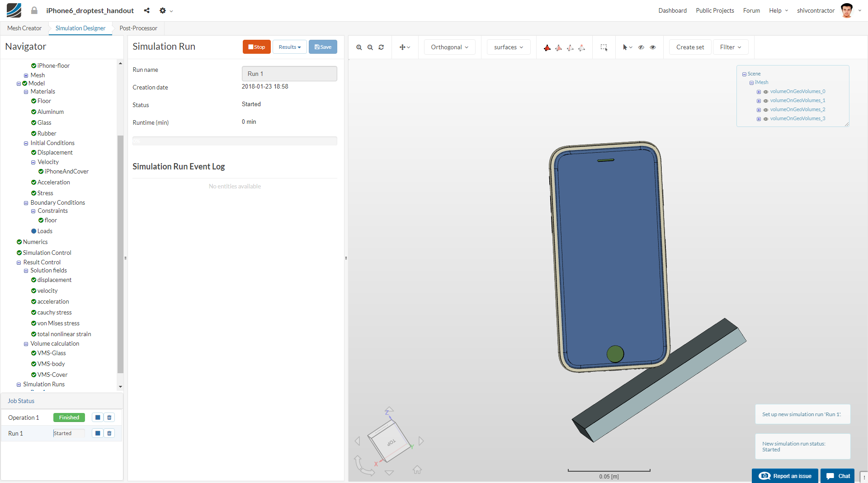Click the left arrow of the orientation cube
868x483 pixels.
point(358,441)
